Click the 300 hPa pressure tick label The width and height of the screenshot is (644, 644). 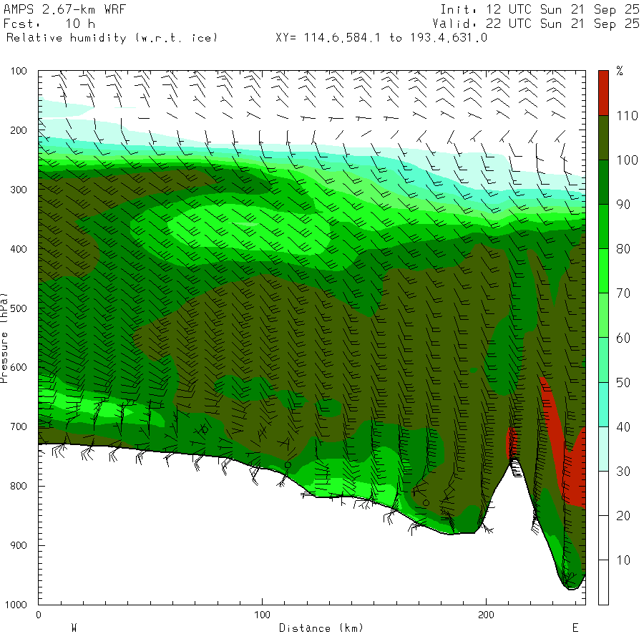click(x=19, y=190)
